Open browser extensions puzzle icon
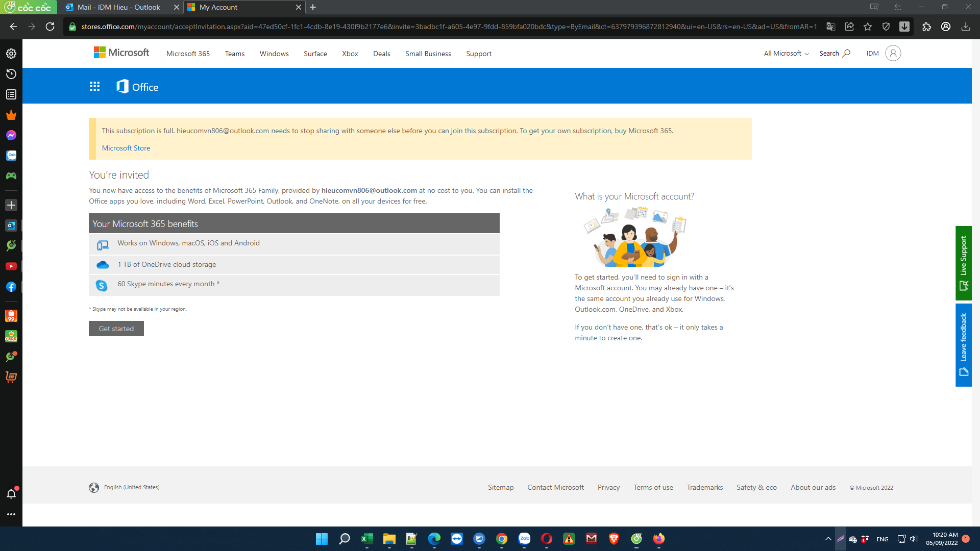 coord(927,27)
